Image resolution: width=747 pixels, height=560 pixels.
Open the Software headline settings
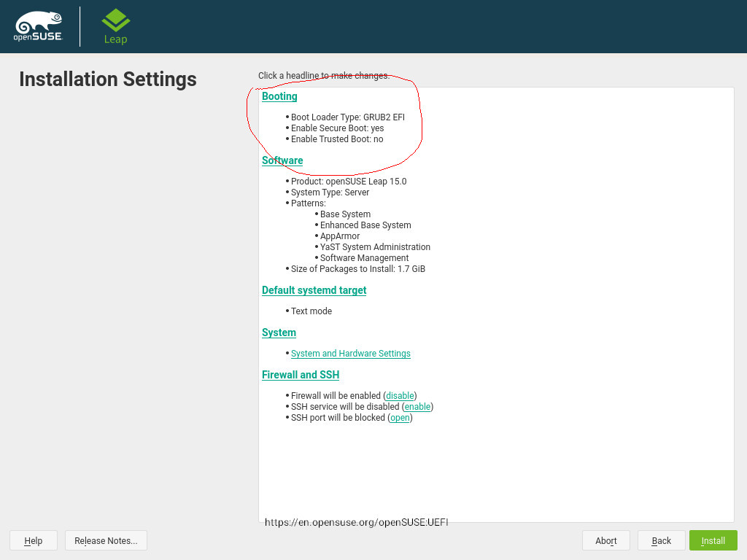(x=282, y=160)
